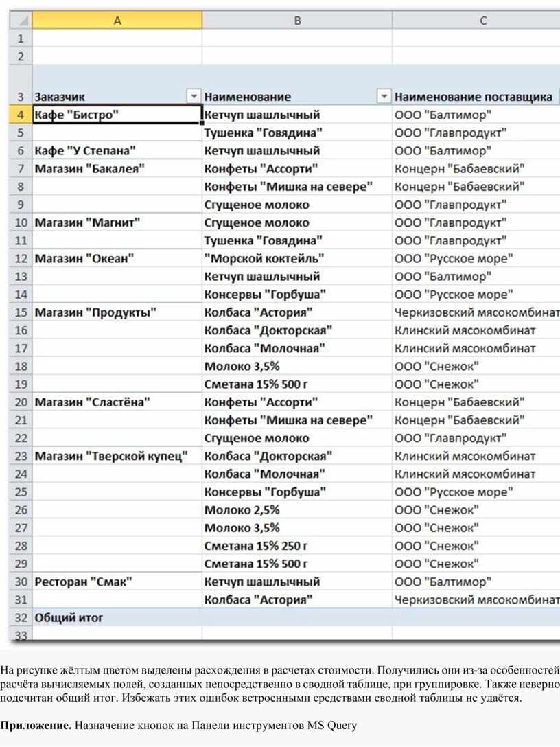
Task: Click Черкизовский мясокомбинат in row 31
Action: tap(476, 600)
